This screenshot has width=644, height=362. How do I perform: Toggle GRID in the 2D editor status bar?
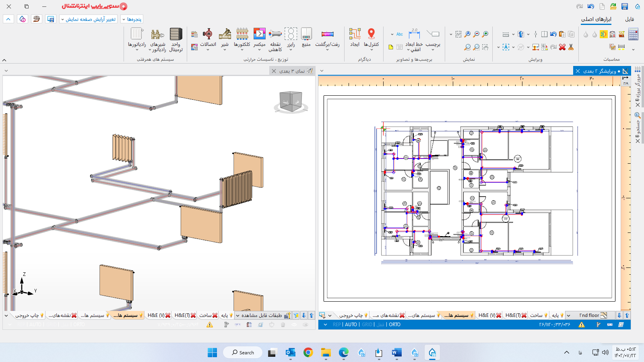pos(367,325)
